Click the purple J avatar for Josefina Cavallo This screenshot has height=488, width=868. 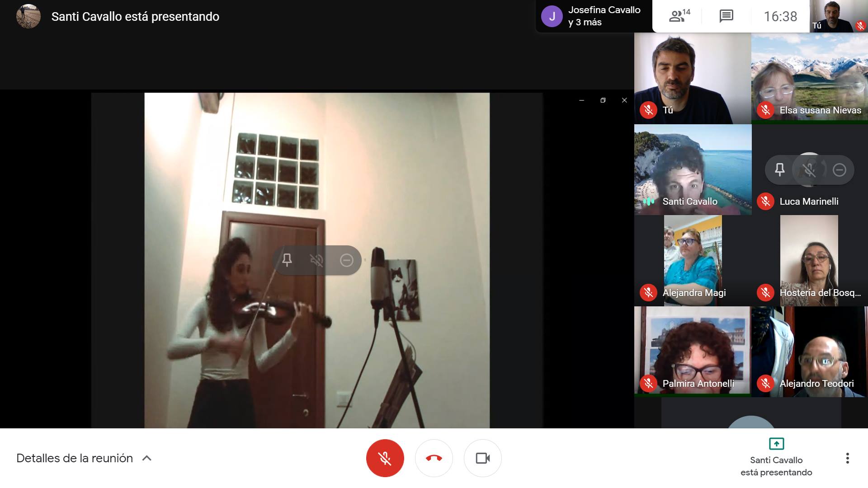click(552, 16)
